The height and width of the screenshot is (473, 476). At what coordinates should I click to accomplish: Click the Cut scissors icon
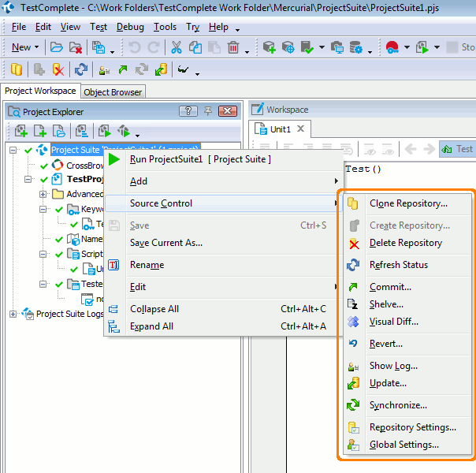coord(177,47)
